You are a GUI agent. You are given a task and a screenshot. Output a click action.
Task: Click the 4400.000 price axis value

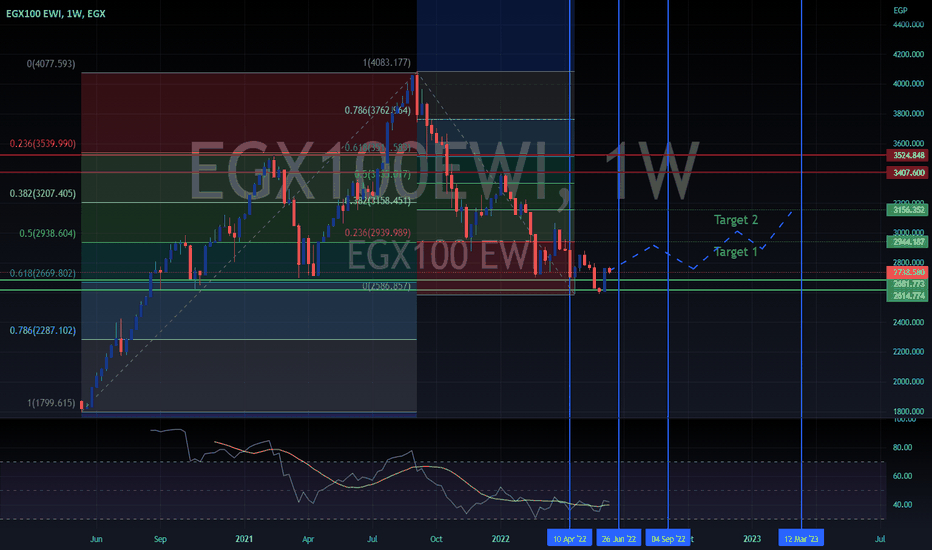pyautogui.click(x=908, y=24)
